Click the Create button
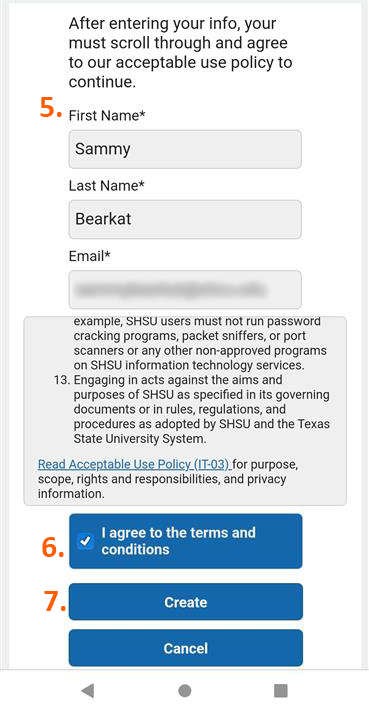369x712 pixels. (186, 602)
